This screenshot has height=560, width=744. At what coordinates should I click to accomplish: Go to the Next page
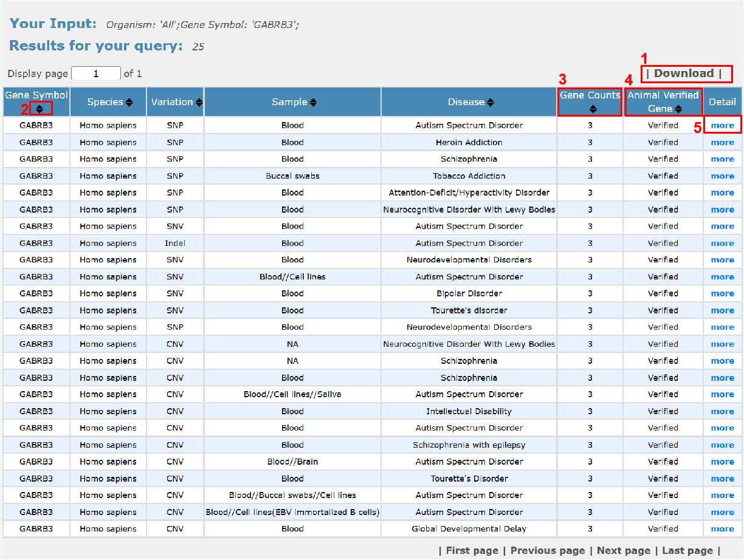tap(623, 550)
